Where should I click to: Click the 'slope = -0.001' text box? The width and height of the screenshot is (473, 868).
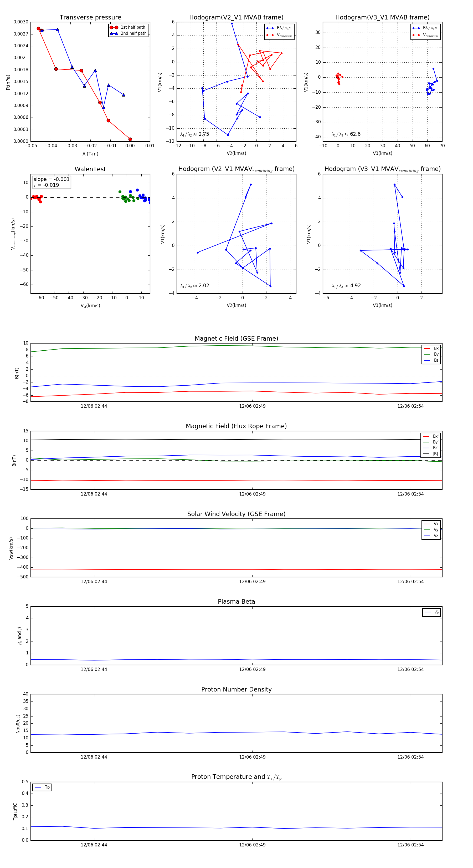click(x=52, y=179)
